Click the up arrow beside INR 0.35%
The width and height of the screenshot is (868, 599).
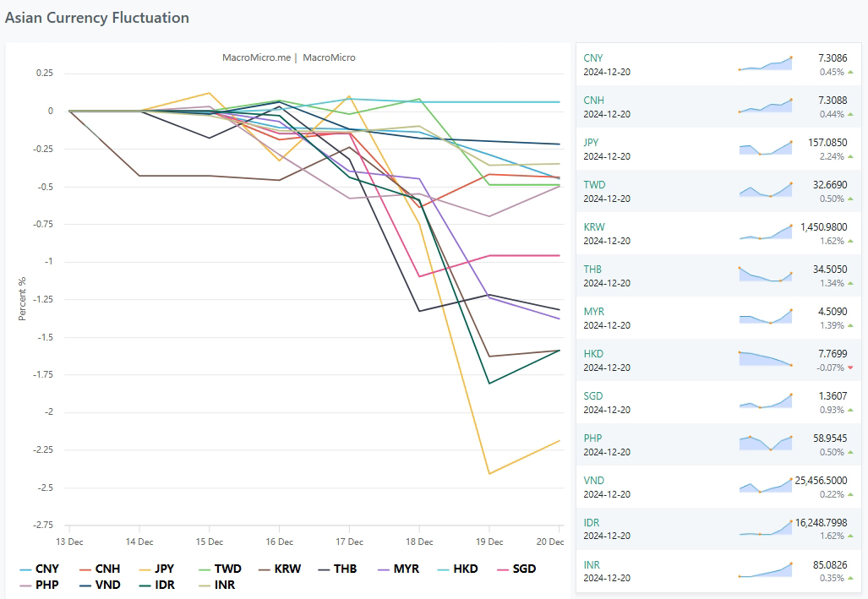pyautogui.click(x=850, y=579)
